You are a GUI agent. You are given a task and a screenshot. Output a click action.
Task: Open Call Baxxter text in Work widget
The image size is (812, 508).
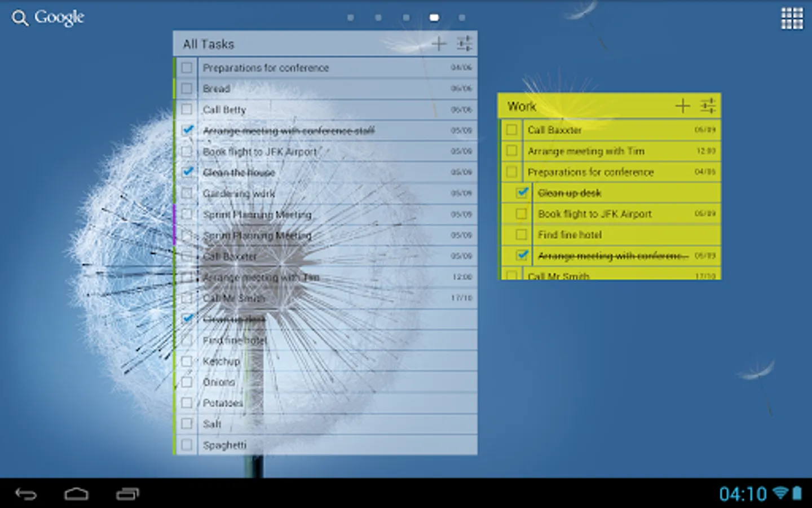554,130
